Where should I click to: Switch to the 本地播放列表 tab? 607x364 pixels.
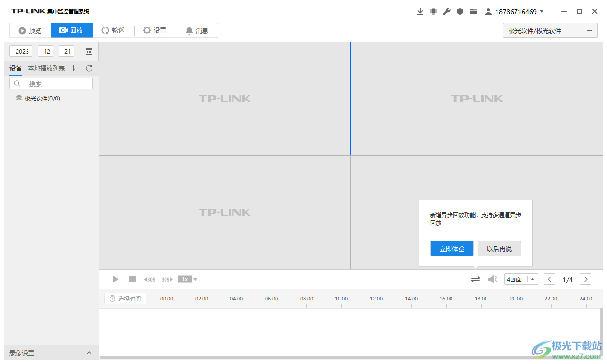46,68
